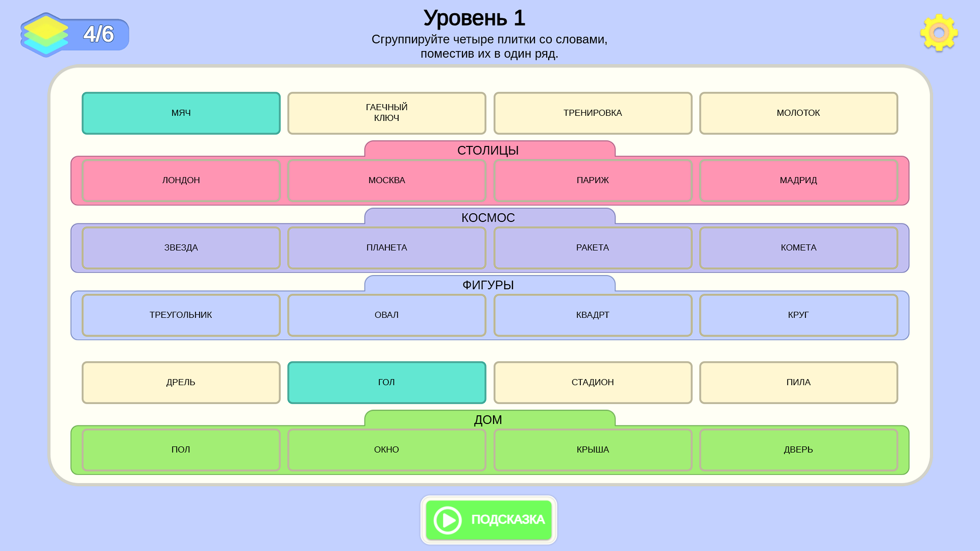This screenshot has height=551, width=980.
Task: Click the play icon inside the hint button
Action: [447, 520]
